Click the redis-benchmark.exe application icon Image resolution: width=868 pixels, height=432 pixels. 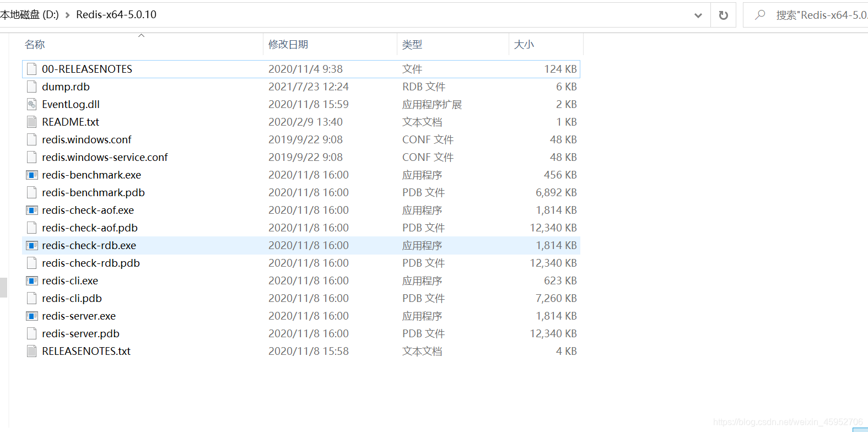tap(32, 175)
